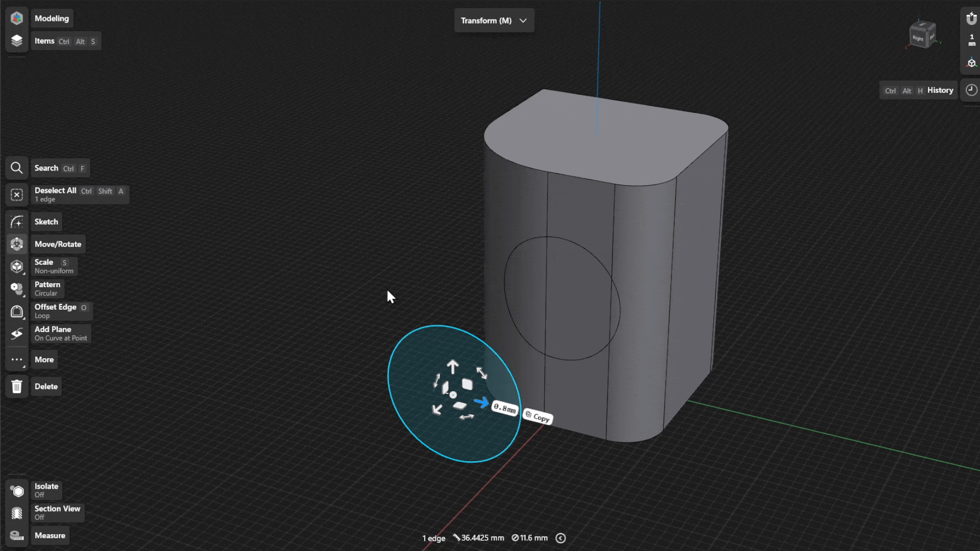Click the Search magnifier icon
The height and width of the screenshot is (551, 980).
click(17, 168)
